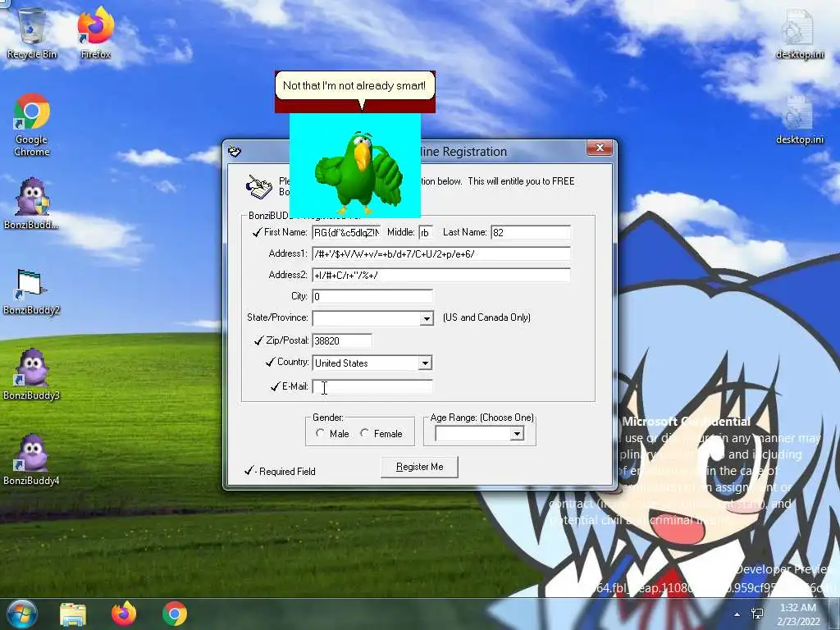Open the Windows Start orb

pos(22,614)
